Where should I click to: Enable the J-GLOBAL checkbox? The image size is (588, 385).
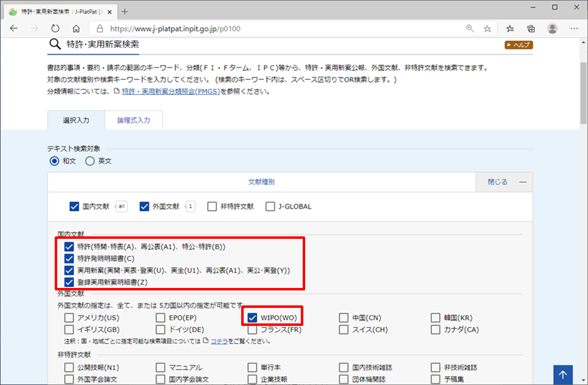point(270,206)
